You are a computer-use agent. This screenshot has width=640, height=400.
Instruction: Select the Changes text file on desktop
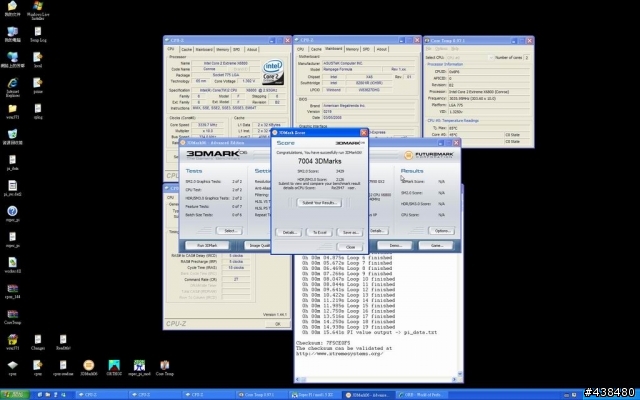point(38,342)
